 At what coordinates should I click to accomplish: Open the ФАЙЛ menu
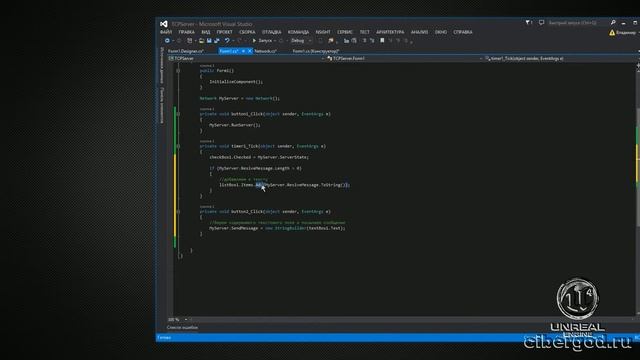click(166, 32)
